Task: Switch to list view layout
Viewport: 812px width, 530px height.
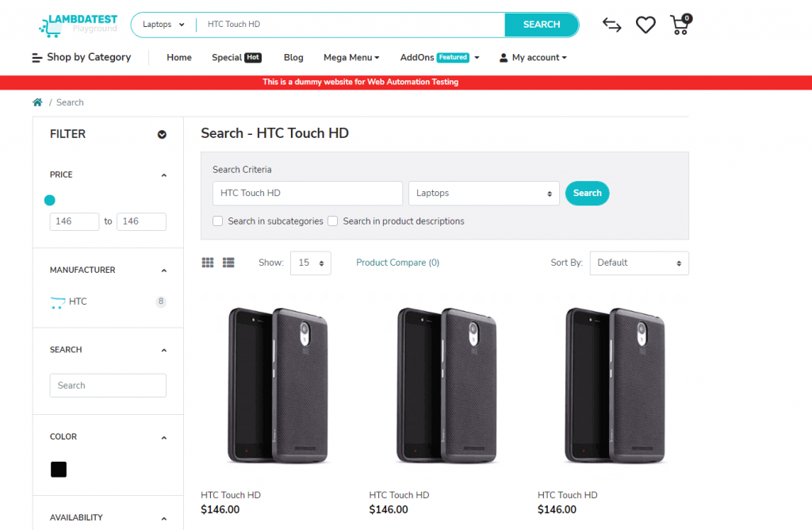Action: (x=228, y=263)
